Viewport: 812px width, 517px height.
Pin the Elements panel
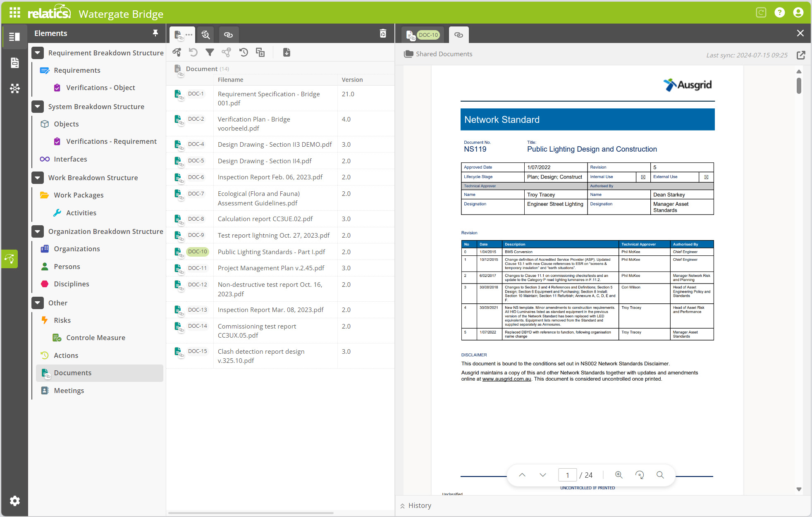[x=155, y=33]
